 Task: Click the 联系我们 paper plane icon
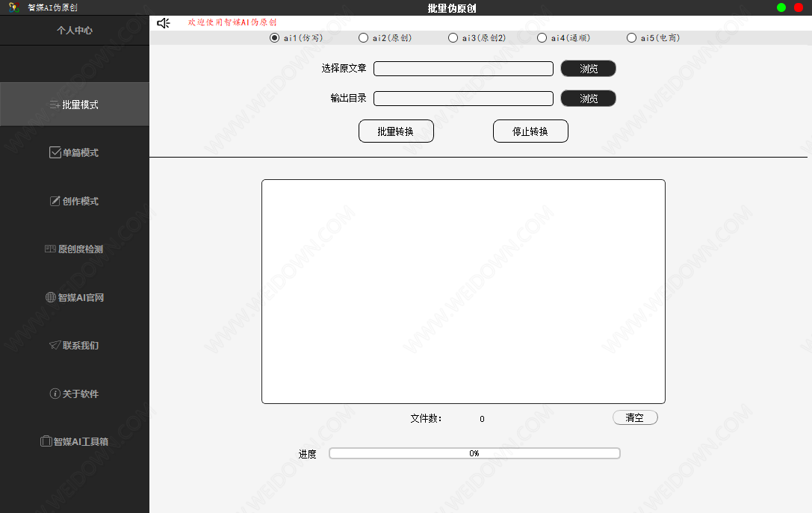click(x=55, y=345)
